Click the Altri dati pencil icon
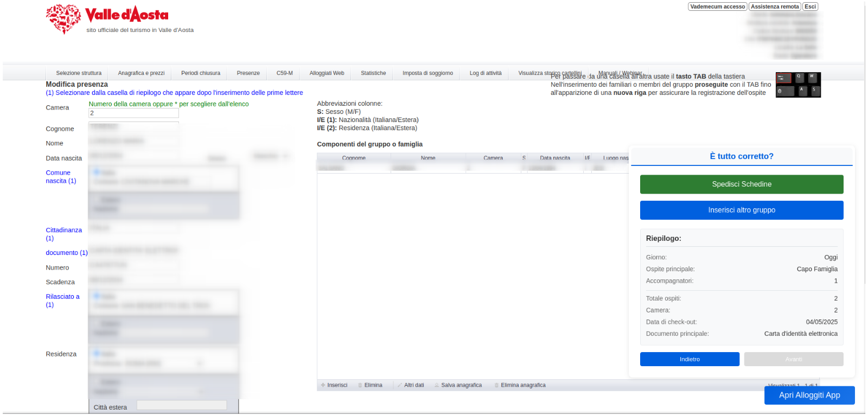868x415 pixels. 400,385
